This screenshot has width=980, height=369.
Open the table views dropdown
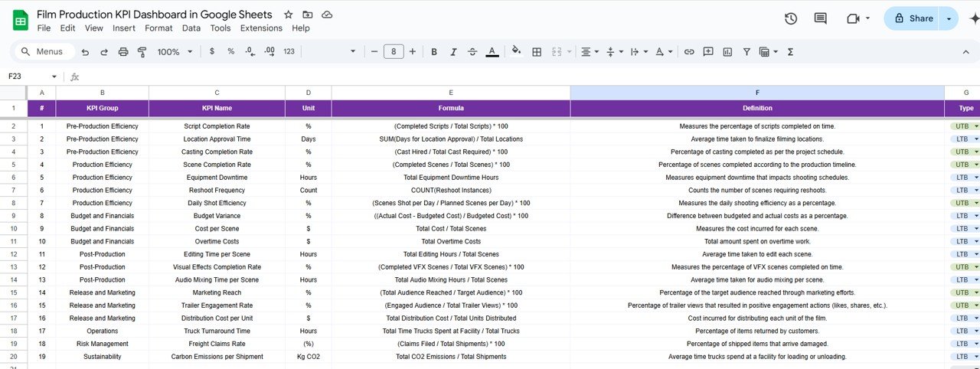coord(767,51)
